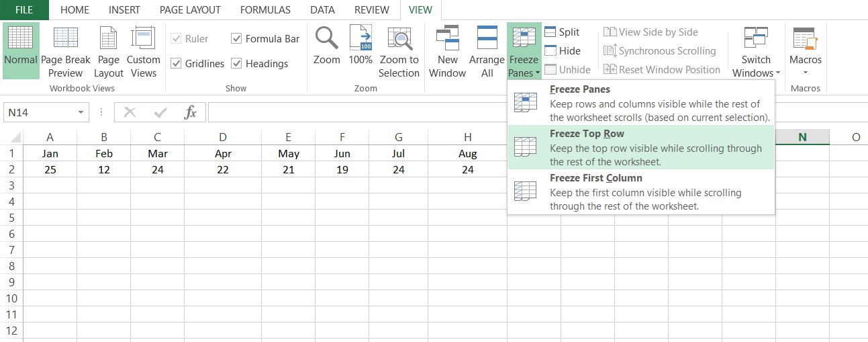Screen dimensions: 868x342
Task: Click Zoom to Selection
Action: [399, 51]
